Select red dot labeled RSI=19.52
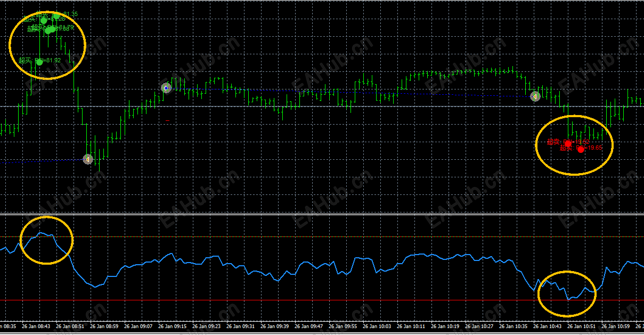Screen dimensions: 644x335 [568, 143]
